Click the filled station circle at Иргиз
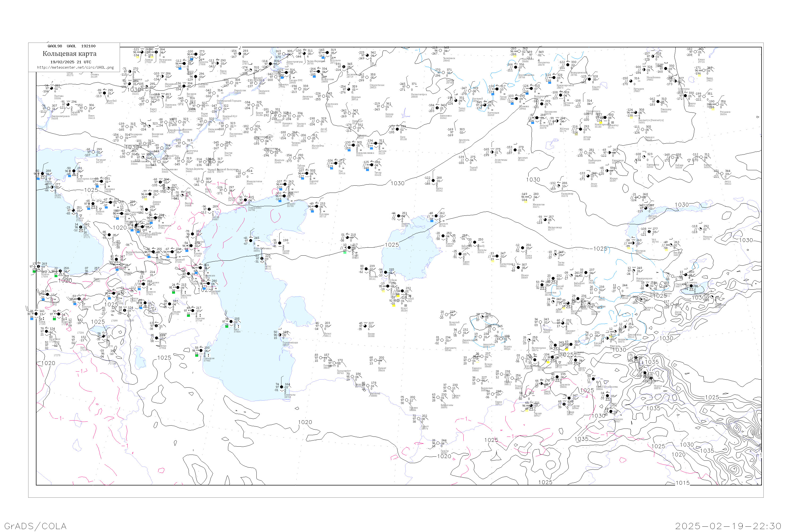The image size is (798, 532). tap(433, 181)
